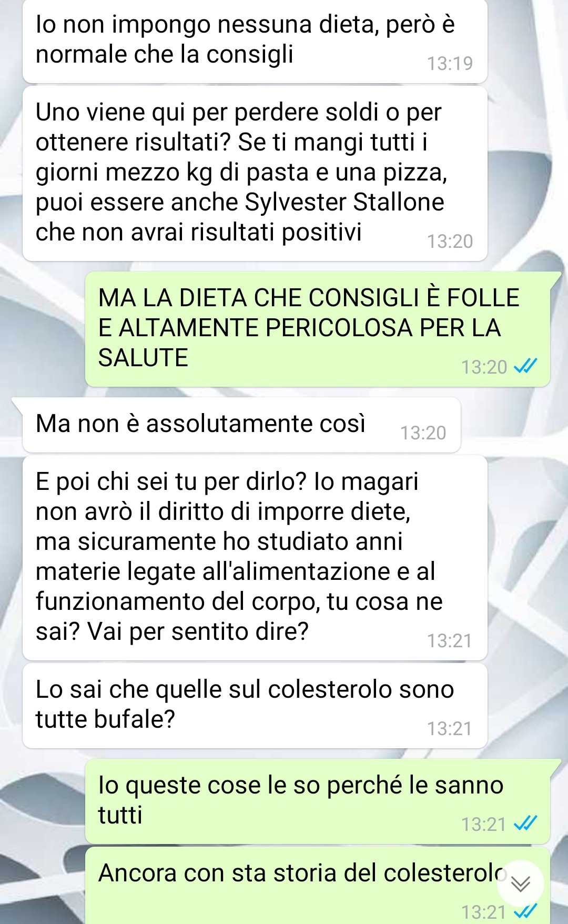This screenshot has width=568, height=924.
Task: Tap 13:20 timestamp beside 'Ma non è assolutamente così'
Action: tap(423, 433)
